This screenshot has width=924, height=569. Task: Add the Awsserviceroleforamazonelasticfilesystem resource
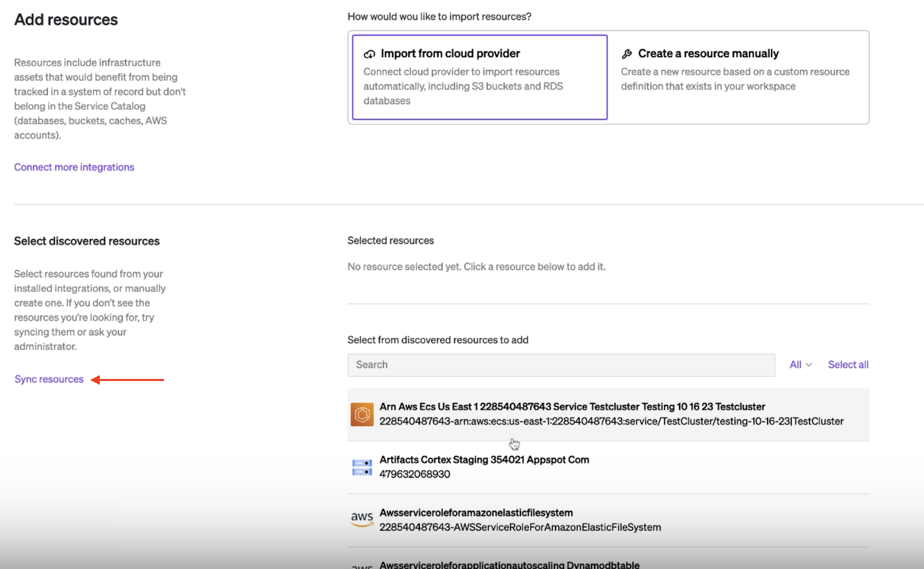pos(476,513)
